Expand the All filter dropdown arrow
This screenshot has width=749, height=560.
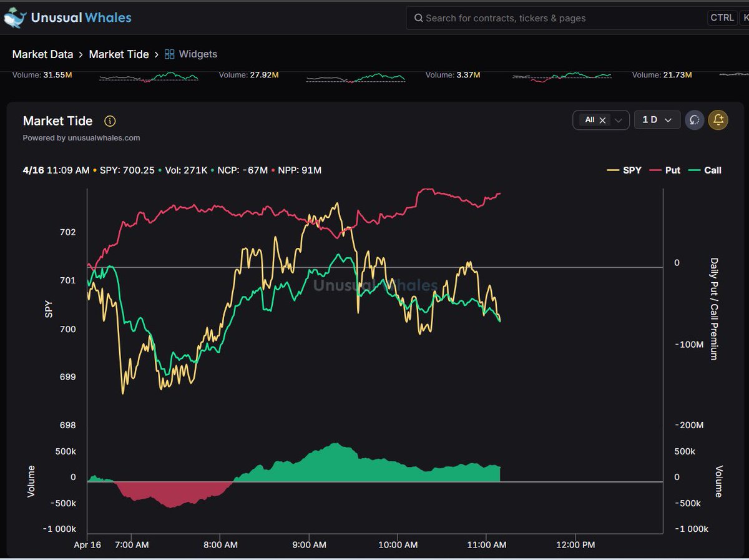tap(619, 120)
